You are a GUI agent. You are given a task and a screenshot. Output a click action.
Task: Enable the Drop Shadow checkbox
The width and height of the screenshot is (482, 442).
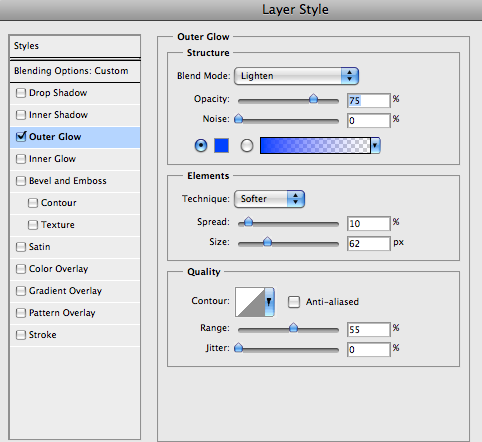[x=21, y=93]
